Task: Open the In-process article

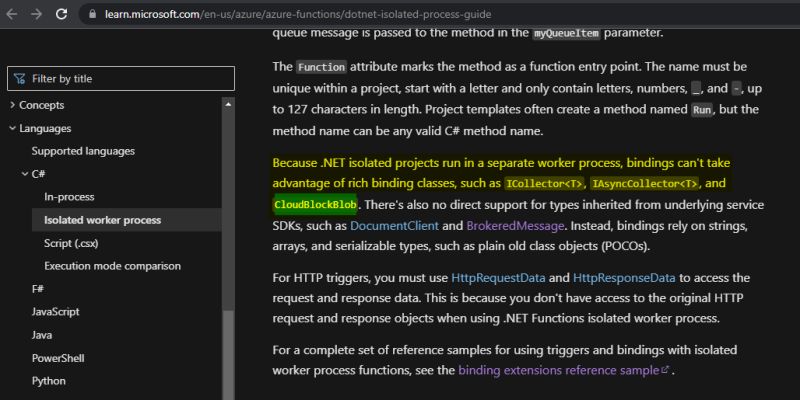Action: click(69, 197)
